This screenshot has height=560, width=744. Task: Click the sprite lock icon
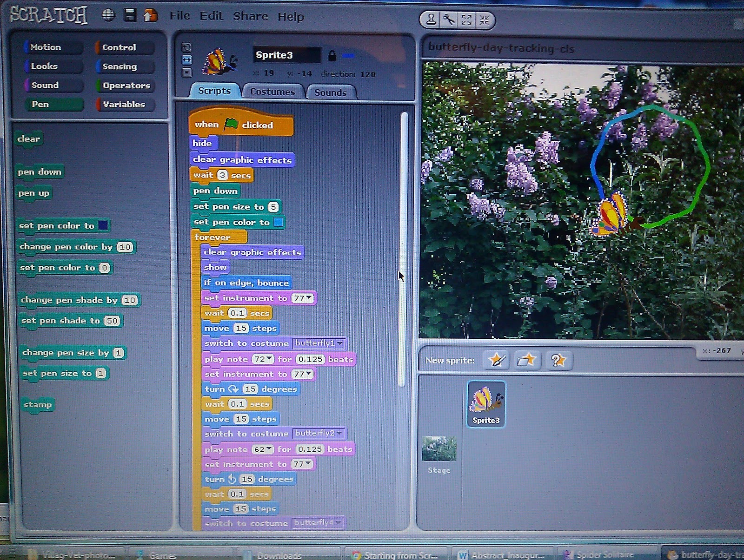tap(332, 56)
